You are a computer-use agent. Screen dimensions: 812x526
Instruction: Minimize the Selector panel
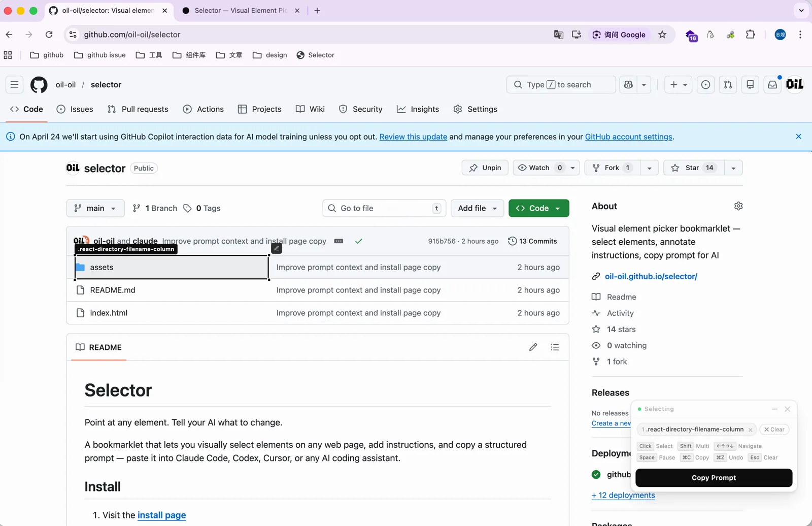pyautogui.click(x=774, y=409)
